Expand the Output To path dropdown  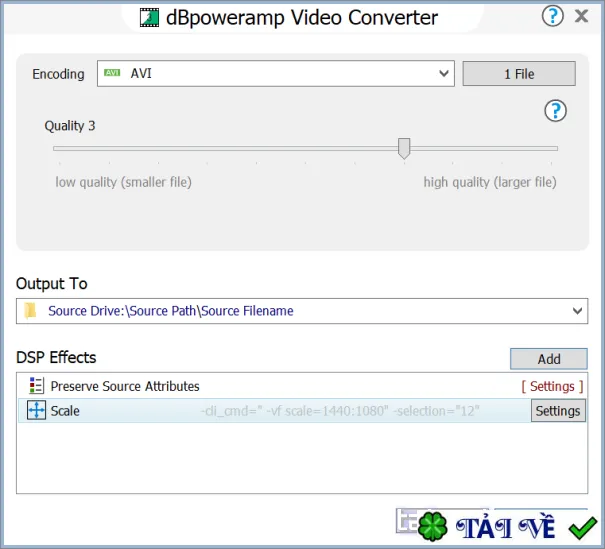577,311
